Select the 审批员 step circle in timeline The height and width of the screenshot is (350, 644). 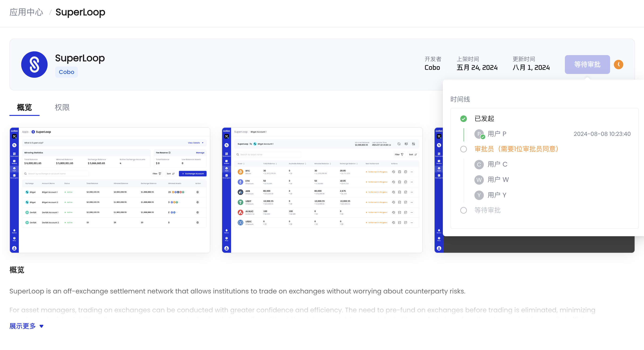click(463, 149)
